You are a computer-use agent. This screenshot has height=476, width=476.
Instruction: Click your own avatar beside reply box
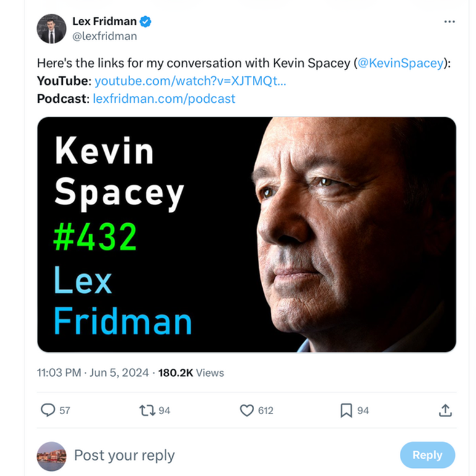coord(51,456)
